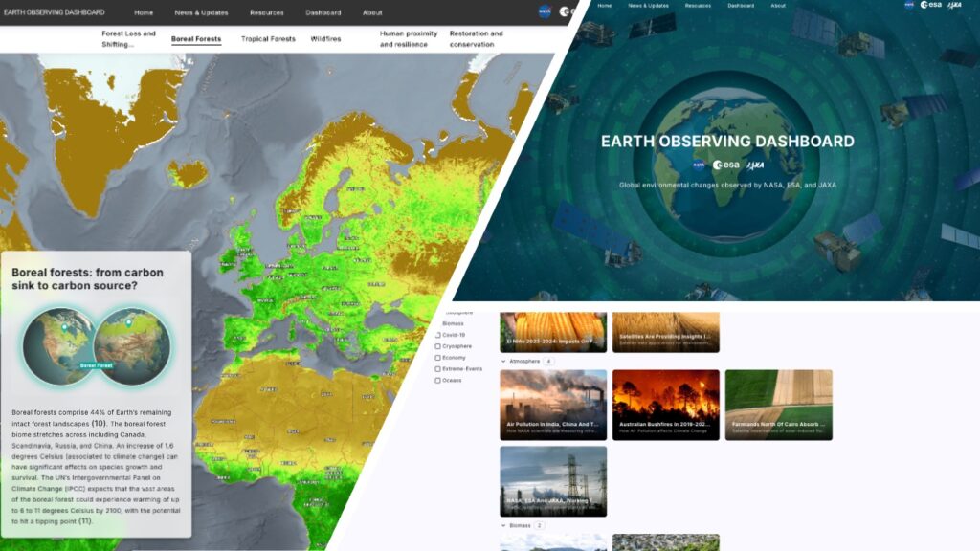Click the count badge '4' beside Atmosphere
This screenshot has height=551, width=980.
(548, 361)
